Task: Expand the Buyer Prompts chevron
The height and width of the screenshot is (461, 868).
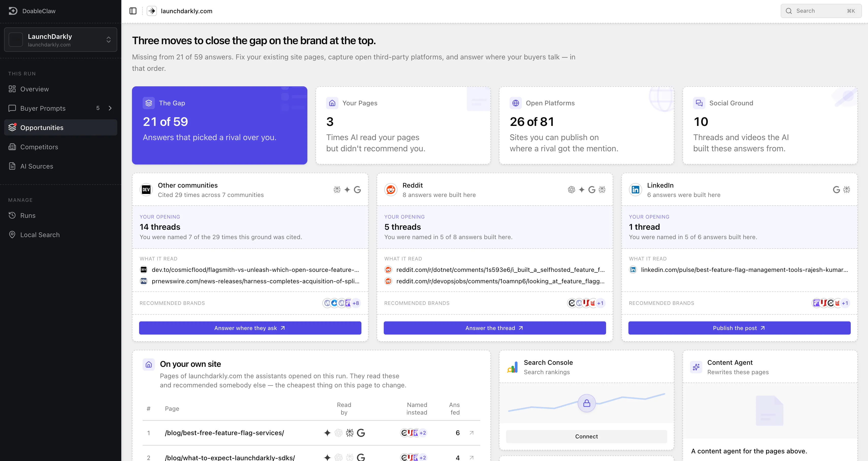Action: click(110, 108)
